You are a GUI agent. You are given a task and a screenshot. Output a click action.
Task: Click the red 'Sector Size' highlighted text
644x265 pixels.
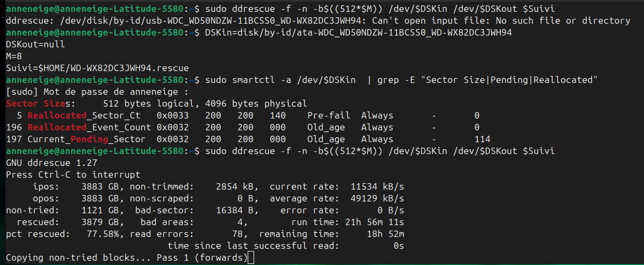pyautogui.click(x=36, y=103)
